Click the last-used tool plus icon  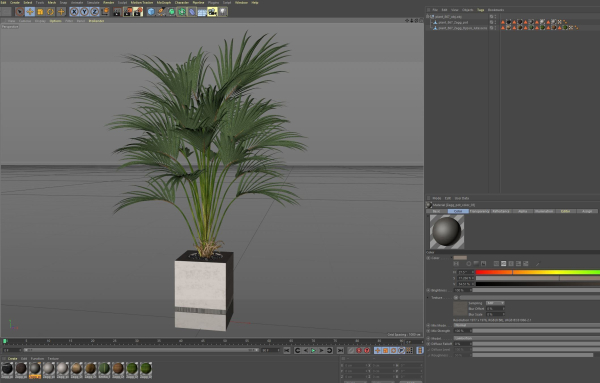click(61, 12)
